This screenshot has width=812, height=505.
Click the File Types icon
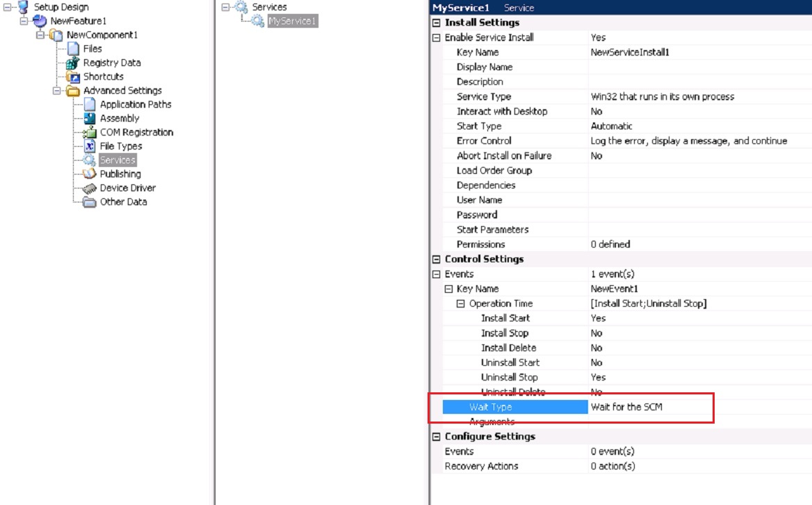(89, 146)
